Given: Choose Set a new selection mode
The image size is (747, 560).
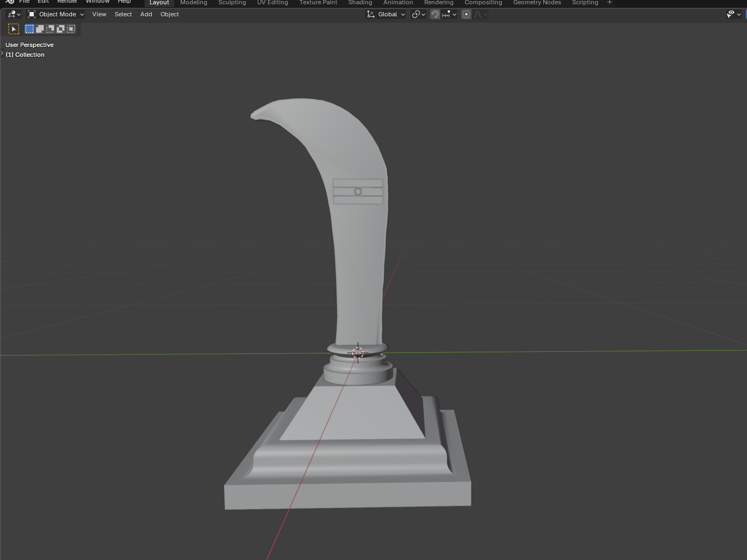Looking at the screenshot, I should pos(29,29).
